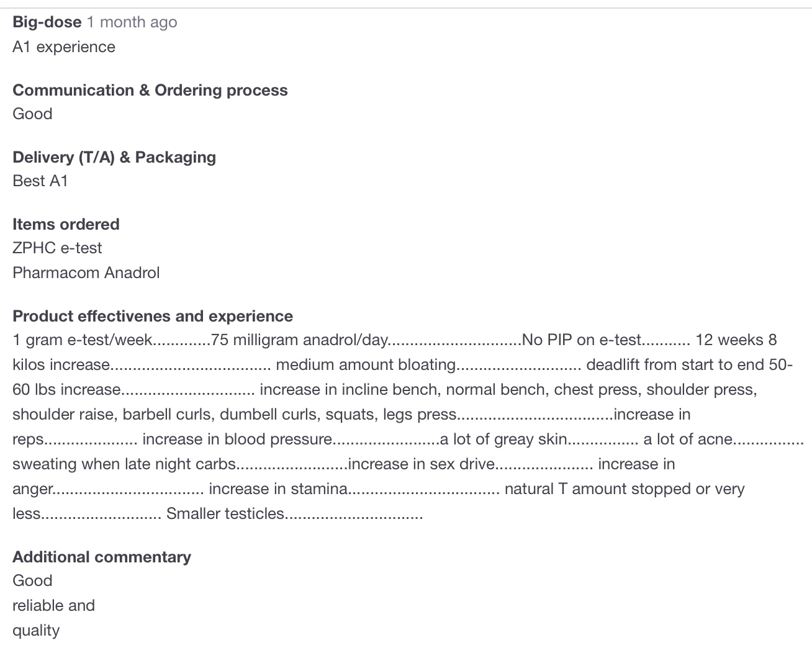
Task: Click the 'A1 experience' review title
Action: (64, 47)
